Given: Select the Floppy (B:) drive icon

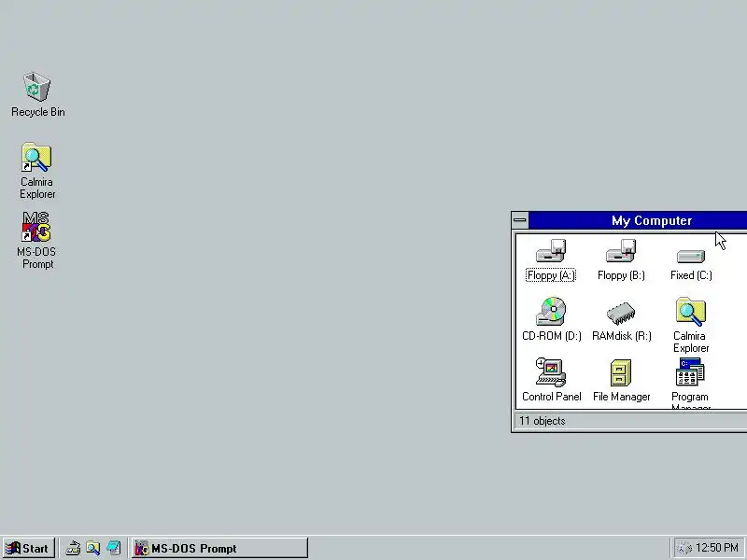Looking at the screenshot, I should click(621, 251).
